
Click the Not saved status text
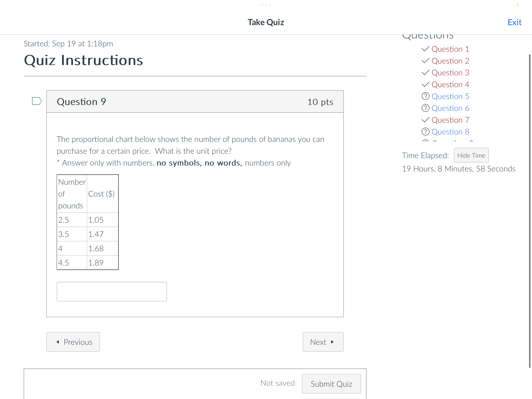(278, 383)
